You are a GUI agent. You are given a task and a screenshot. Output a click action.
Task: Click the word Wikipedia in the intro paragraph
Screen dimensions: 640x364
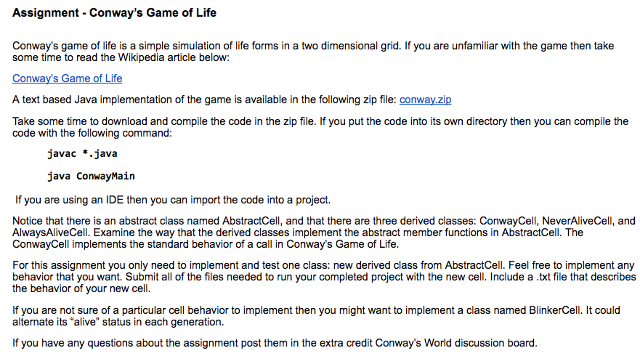(141, 58)
